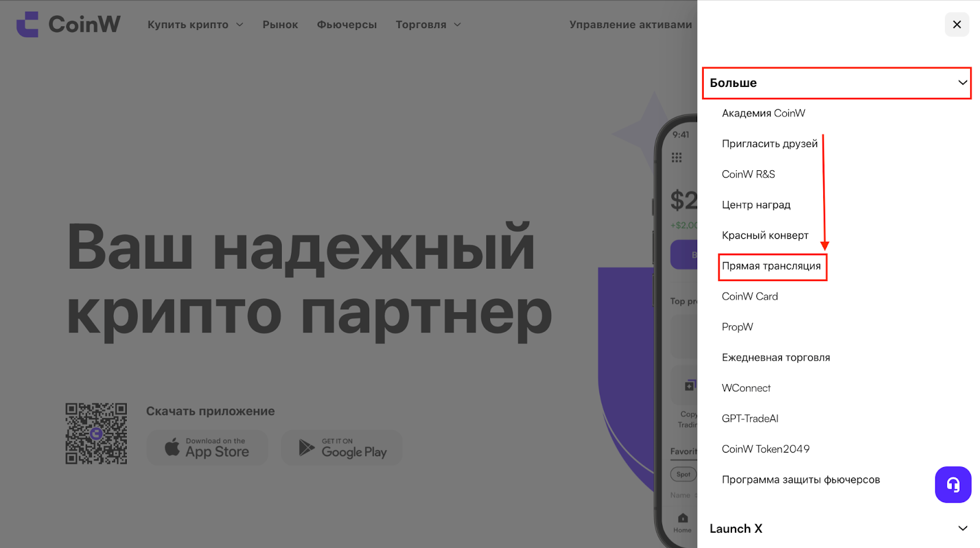Open the Google Play download button
This screenshot has width=980, height=548.
[x=342, y=448]
